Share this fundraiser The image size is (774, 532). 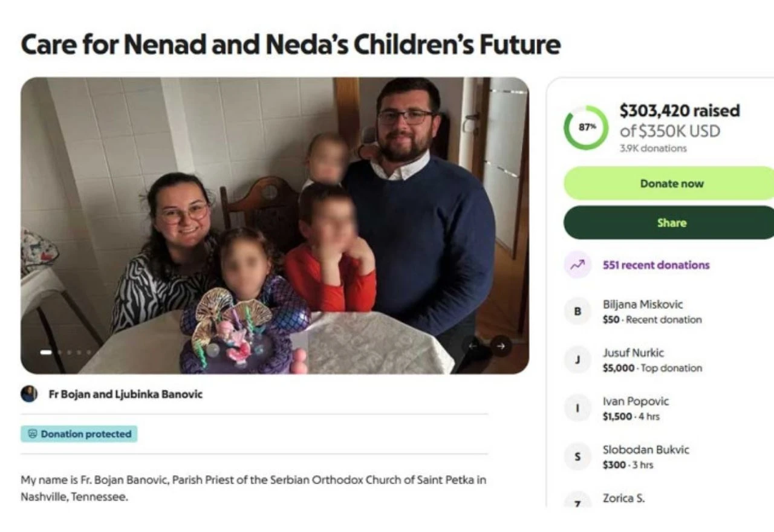(669, 222)
